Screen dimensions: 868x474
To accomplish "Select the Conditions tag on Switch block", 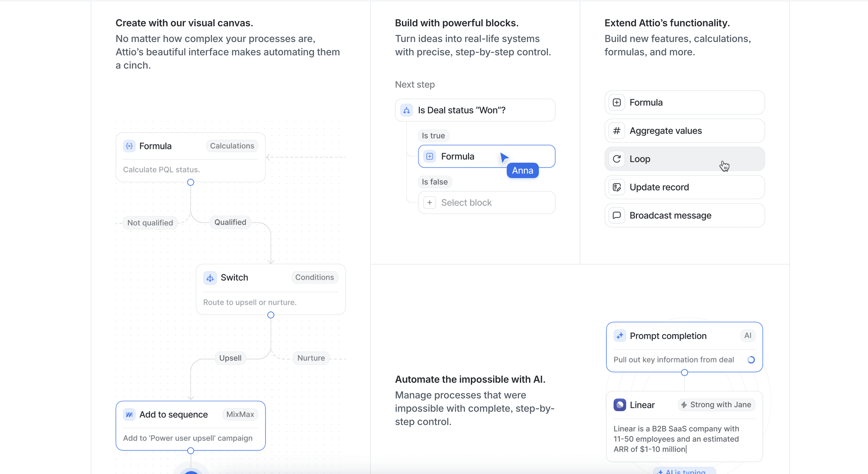I will tap(314, 277).
